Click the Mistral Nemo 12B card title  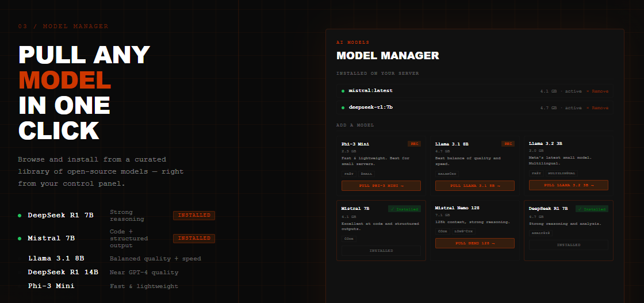[x=457, y=208]
